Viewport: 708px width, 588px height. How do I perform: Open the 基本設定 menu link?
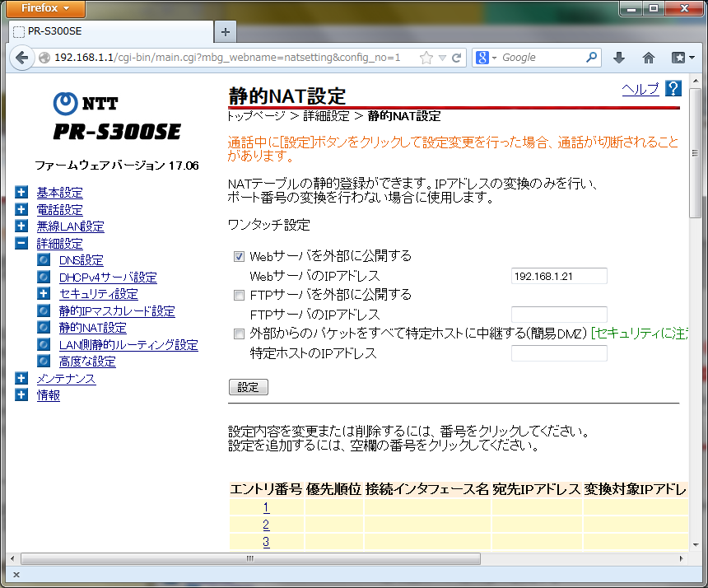pos(59,193)
